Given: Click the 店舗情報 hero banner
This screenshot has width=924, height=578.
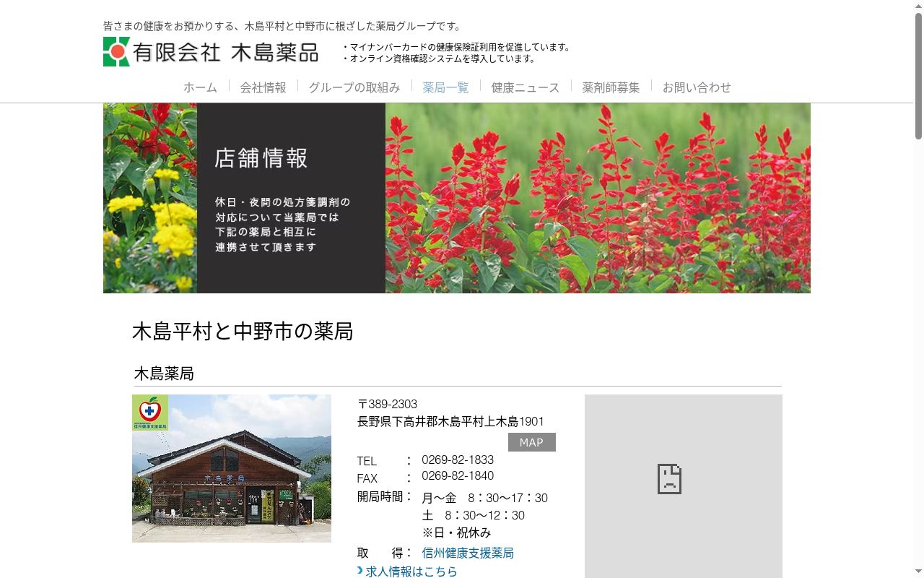Looking at the screenshot, I should tap(457, 198).
